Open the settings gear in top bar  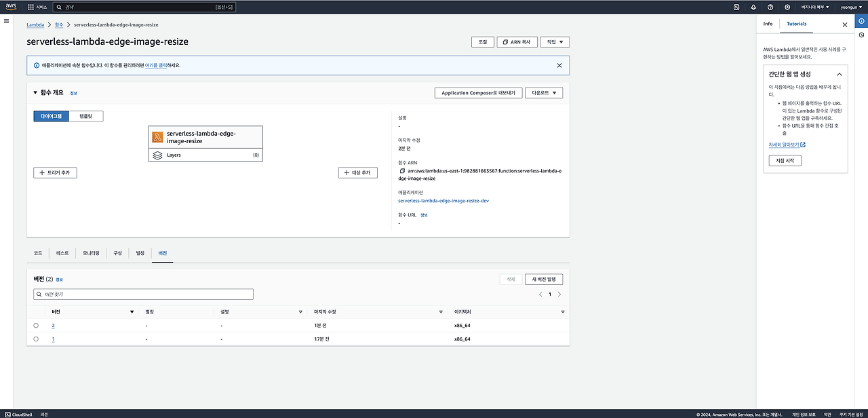pyautogui.click(x=787, y=7)
